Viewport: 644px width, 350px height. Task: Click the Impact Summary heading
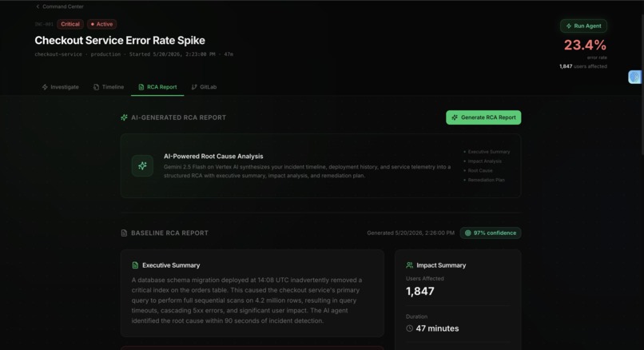(x=441, y=265)
